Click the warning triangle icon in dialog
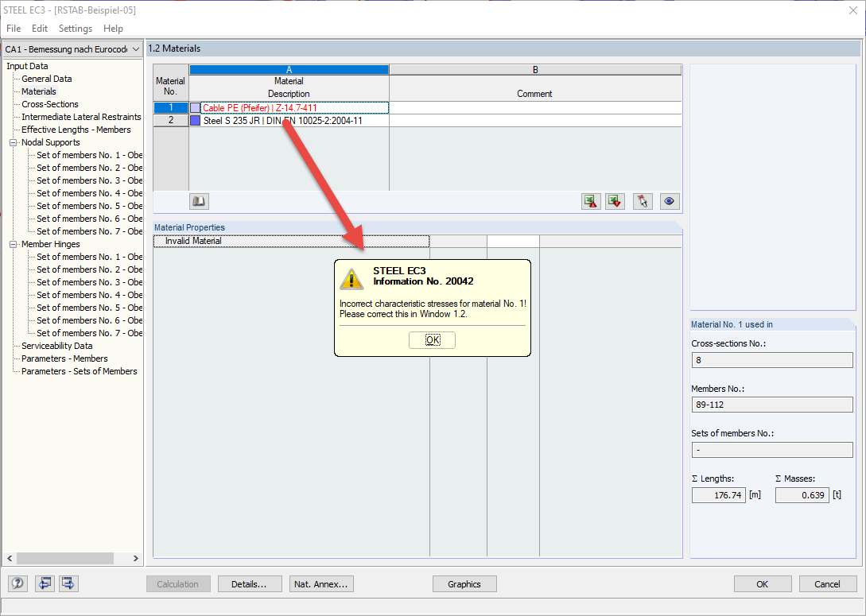866x616 pixels. 351,279
